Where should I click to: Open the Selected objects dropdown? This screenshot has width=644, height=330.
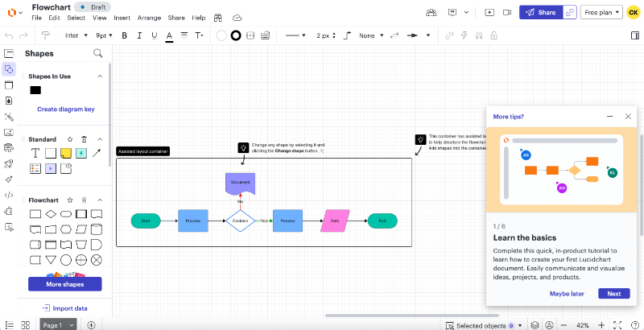tap(484, 325)
